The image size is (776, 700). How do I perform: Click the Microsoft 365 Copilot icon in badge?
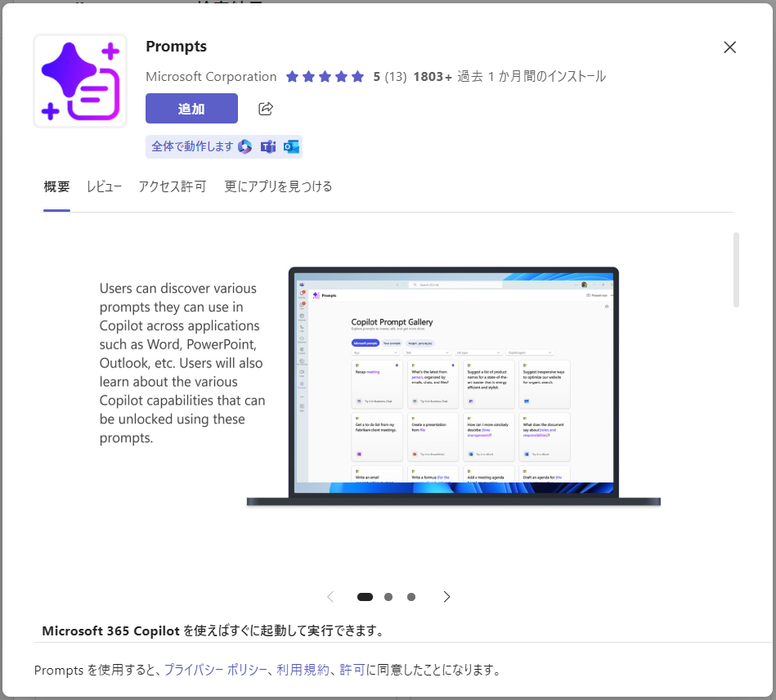[245, 146]
